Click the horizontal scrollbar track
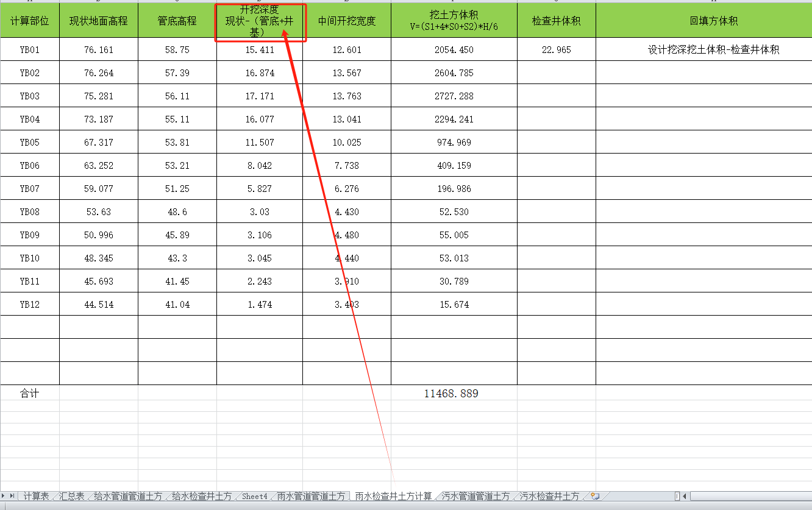This screenshot has width=812, height=510. (x=750, y=496)
